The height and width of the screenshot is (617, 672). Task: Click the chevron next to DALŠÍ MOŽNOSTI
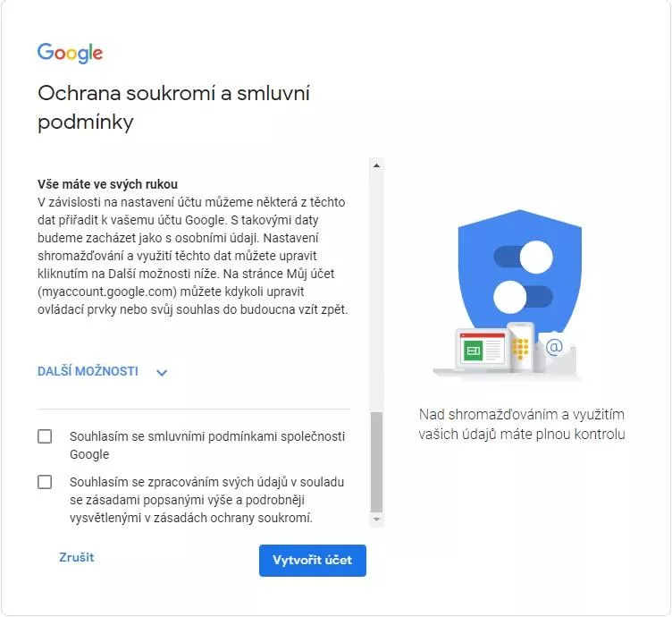click(x=162, y=373)
